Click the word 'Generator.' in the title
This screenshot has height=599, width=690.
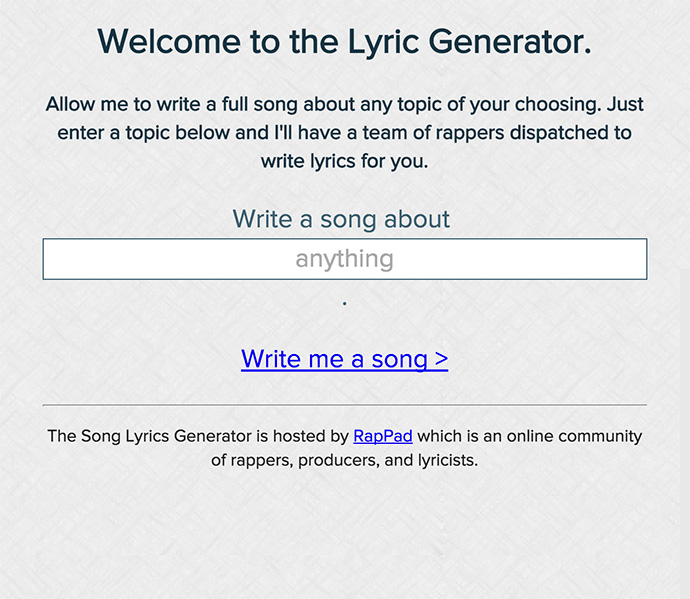pos(510,42)
